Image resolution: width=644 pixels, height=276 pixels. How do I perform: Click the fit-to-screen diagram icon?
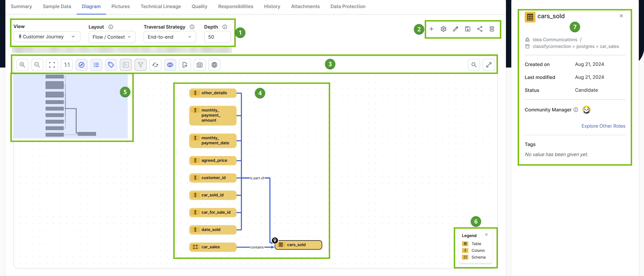coord(52,65)
